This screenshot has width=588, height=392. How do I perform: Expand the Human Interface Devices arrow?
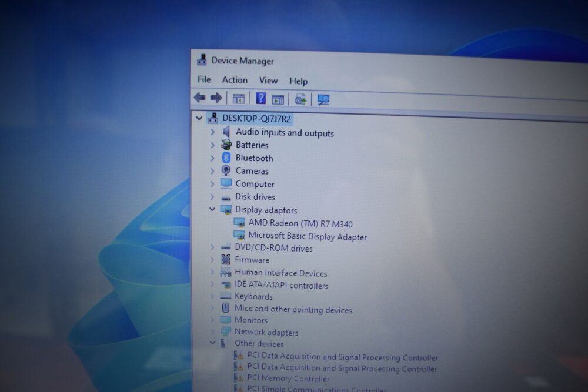[x=212, y=272]
